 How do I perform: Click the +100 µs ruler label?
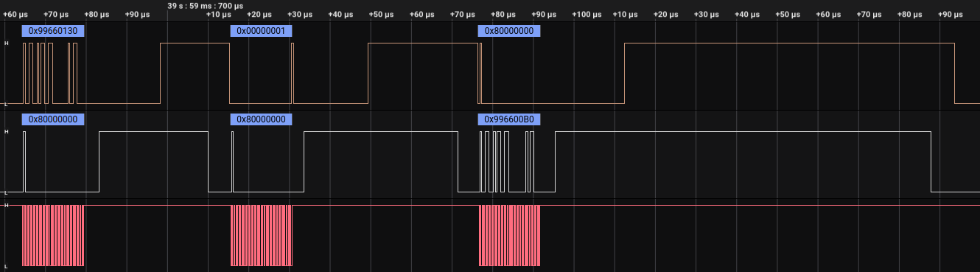click(587, 15)
